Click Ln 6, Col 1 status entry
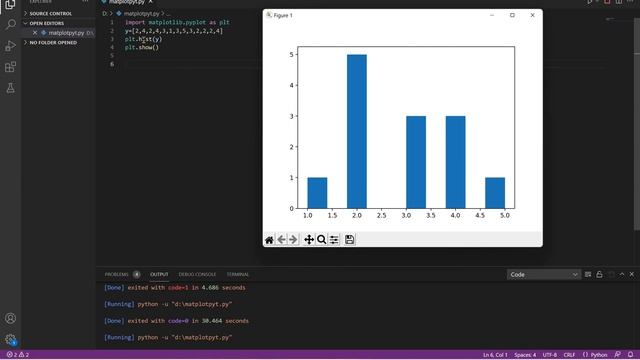The image size is (640, 360). [x=495, y=355]
